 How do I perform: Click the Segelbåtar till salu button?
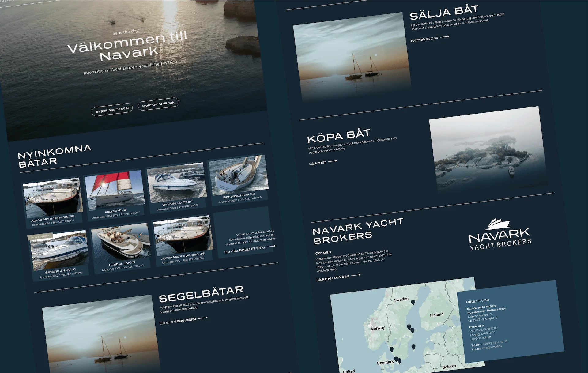(112, 110)
